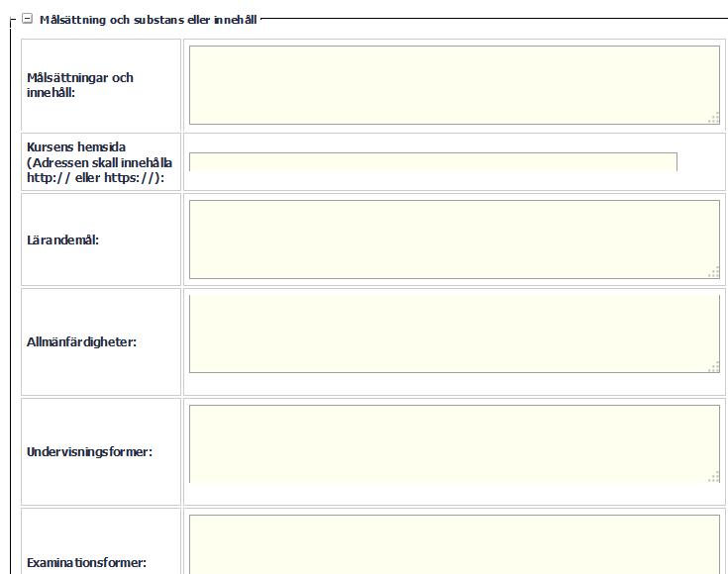Screen dimensions: 728x574
Task: Click the 'Undervisningsformer:' label
Action: [x=89, y=452]
